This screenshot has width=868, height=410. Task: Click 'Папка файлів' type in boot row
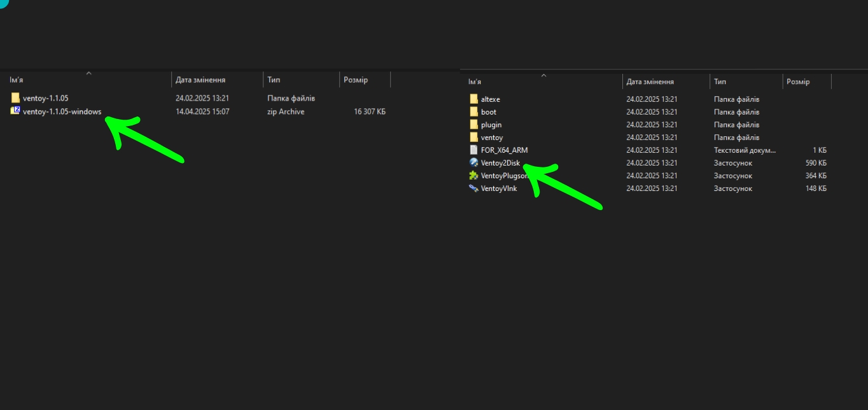(x=737, y=112)
